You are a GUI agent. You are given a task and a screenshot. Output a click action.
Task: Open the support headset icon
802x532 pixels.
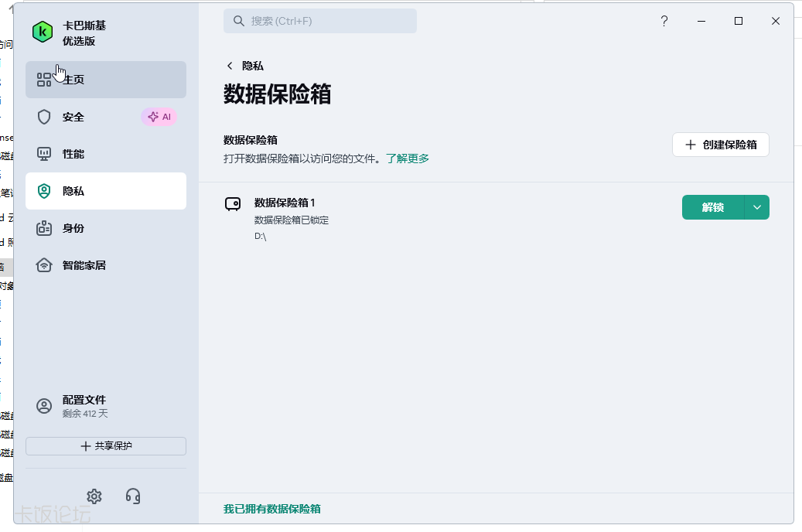coord(133,496)
